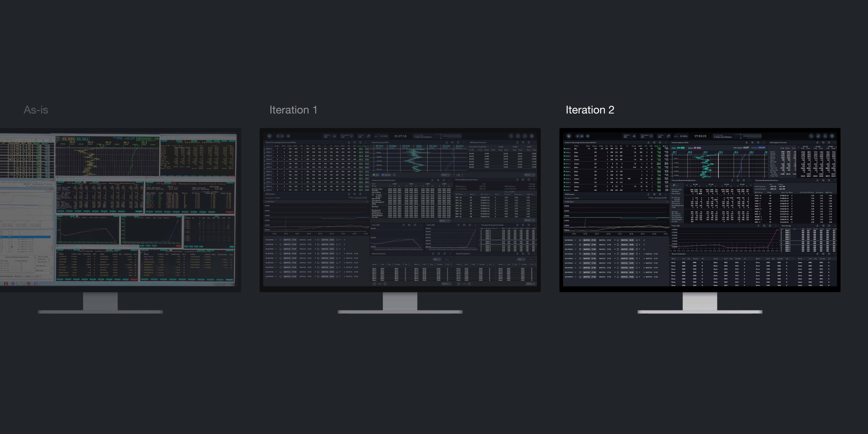The image size is (868, 434).
Task: Lock Iteration 2's Monitor frequency (FATE) panel
Action: (x=747, y=143)
